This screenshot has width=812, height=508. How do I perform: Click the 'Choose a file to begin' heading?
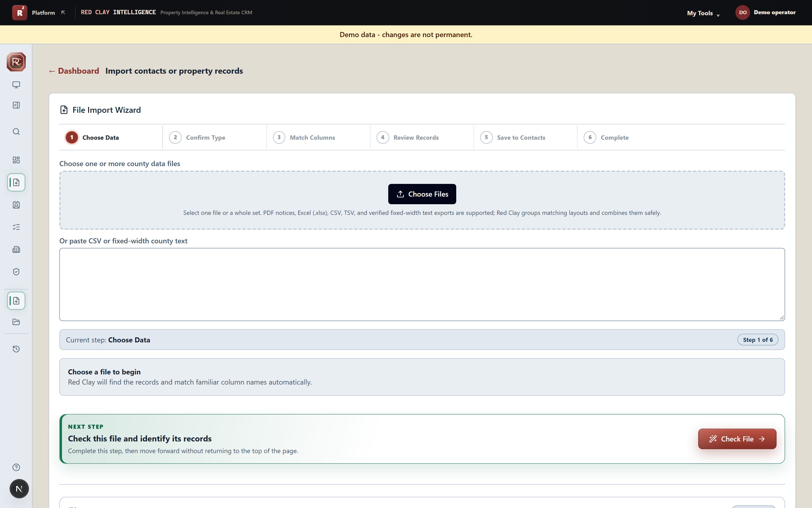(x=104, y=372)
